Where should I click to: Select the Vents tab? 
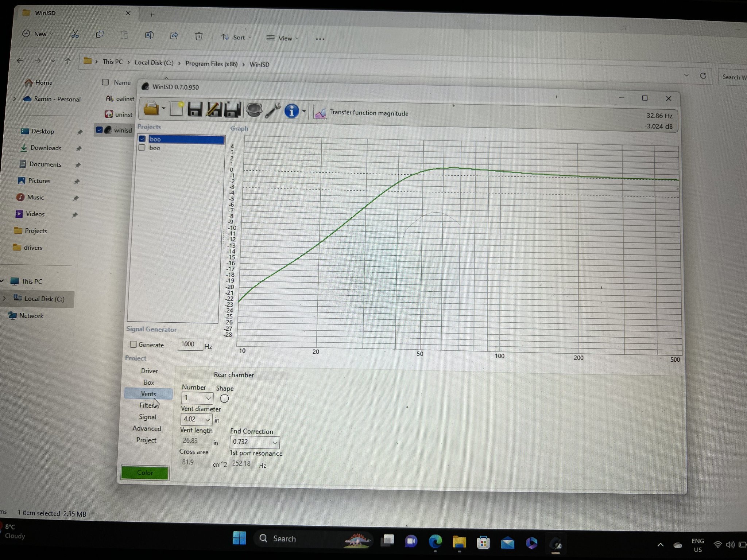148,394
